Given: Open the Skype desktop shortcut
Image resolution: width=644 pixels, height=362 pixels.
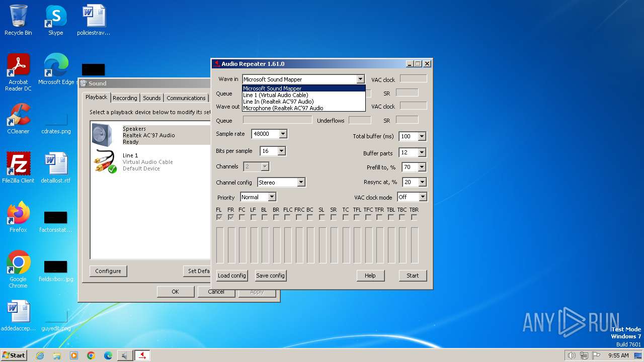Looking at the screenshot, I should [55, 20].
